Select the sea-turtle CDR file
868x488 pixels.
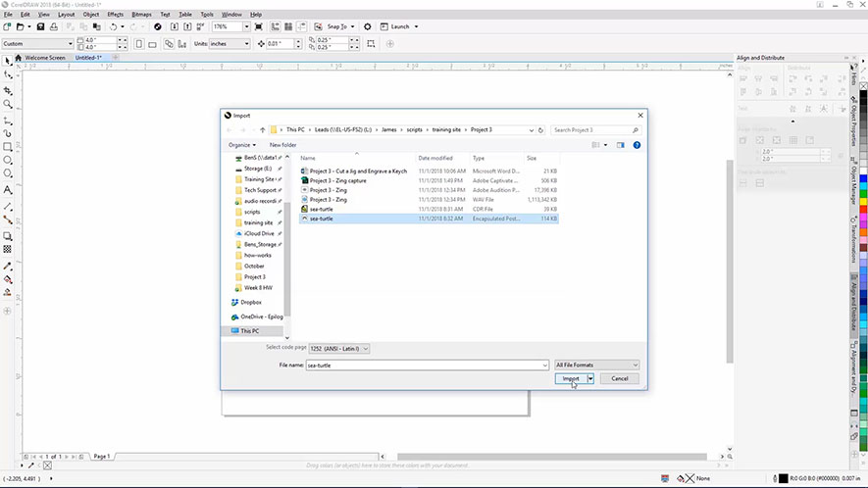coord(322,209)
